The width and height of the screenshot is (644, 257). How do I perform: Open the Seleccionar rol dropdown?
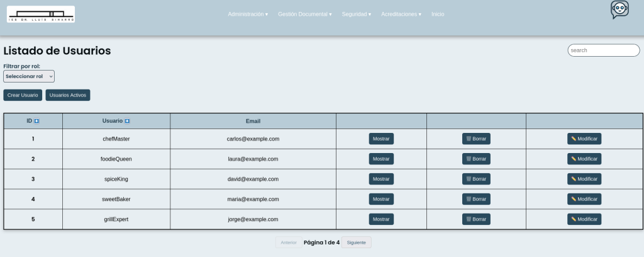coord(29,76)
